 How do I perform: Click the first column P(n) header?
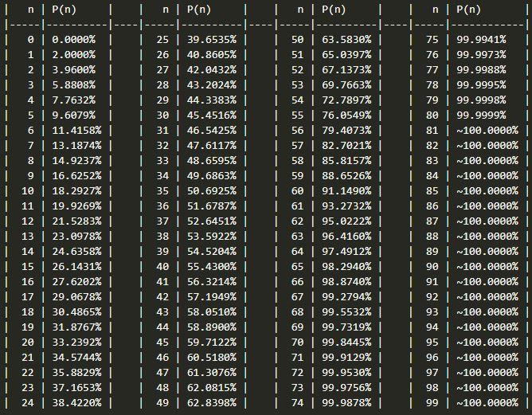pyautogui.click(x=64, y=10)
